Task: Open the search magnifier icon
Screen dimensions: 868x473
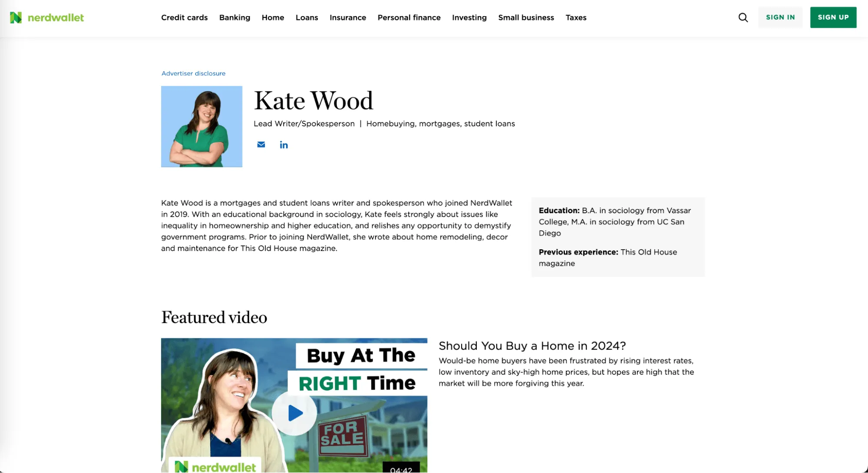Action: pyautogui.click(x=743, y=17)
